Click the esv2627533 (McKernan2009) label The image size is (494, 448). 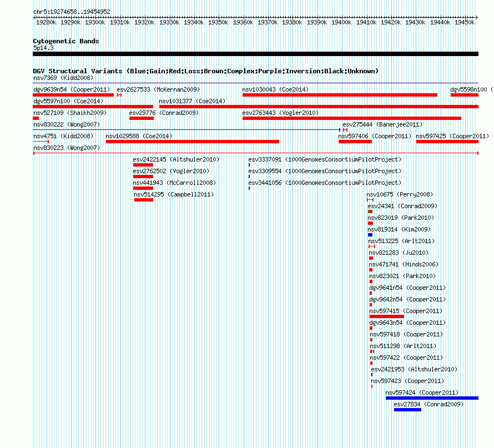[158, 89]
